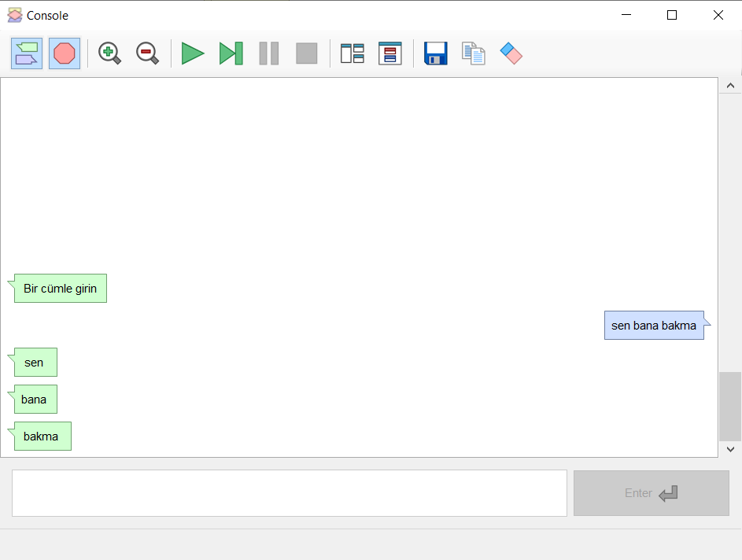This screenshot has width=742, height=560.
Task: Copy console content with documents icon
Action: 473,53
